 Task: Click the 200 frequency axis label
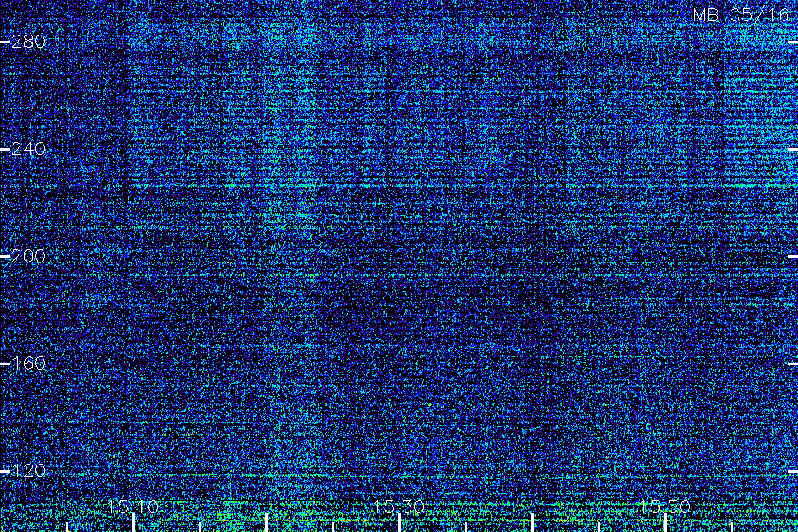coord(28,256)
